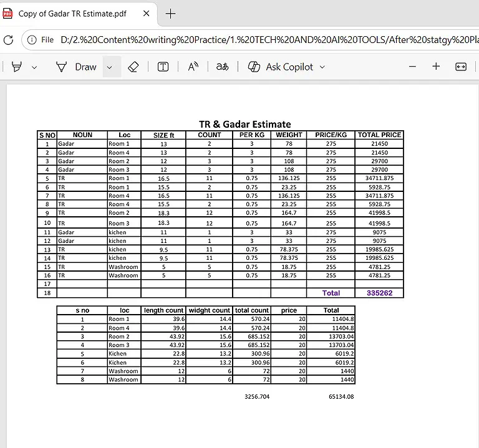Screen dimensions: 479x448
Task: Click size 18.3 in row 10
Action: 163,223
